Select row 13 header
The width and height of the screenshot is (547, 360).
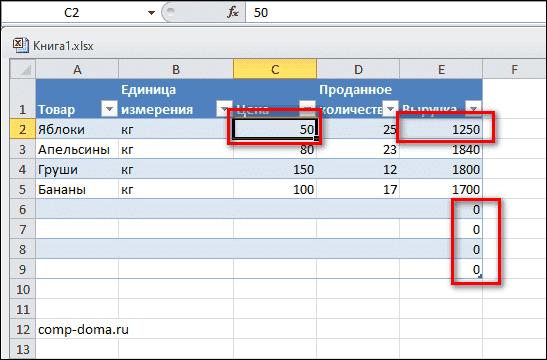[23, 349]
